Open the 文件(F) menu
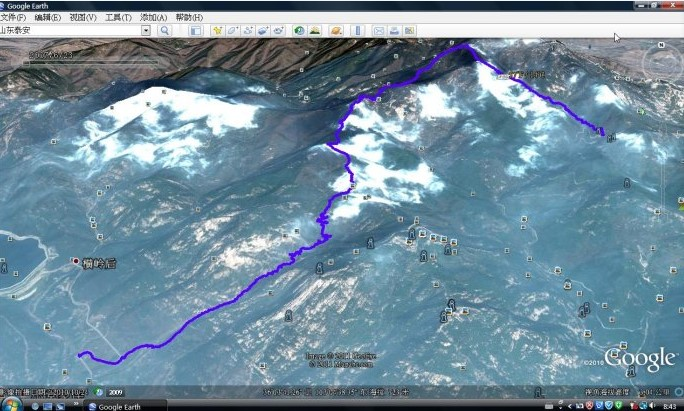684x411 pixels. tap(13, 17)
